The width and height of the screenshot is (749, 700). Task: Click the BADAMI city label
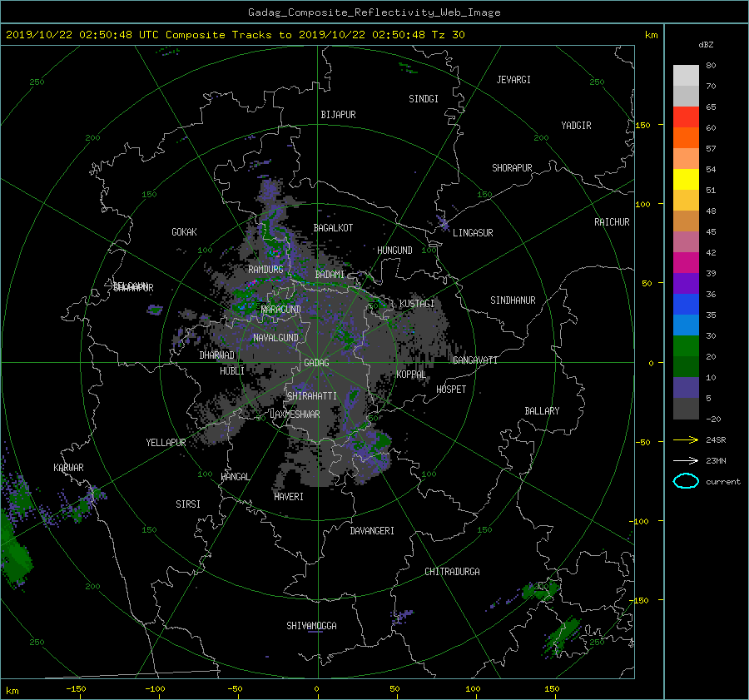pyautogui.click(x=329, y=275)
